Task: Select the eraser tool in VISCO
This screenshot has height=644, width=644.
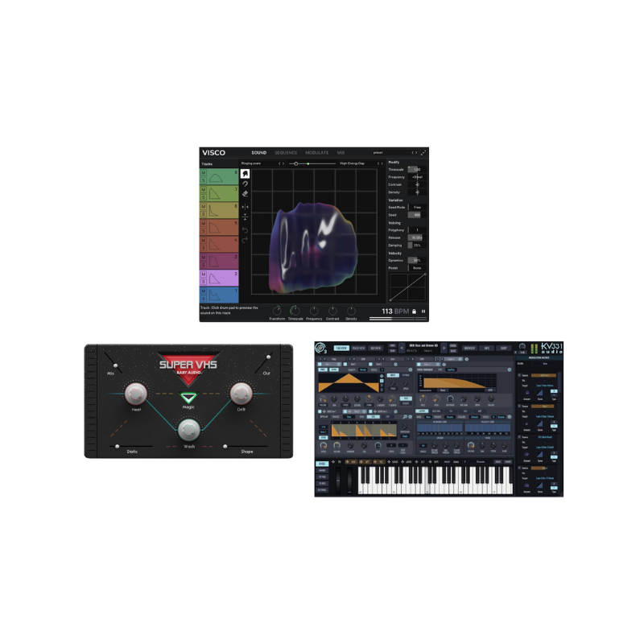Action: coord(246,194)
